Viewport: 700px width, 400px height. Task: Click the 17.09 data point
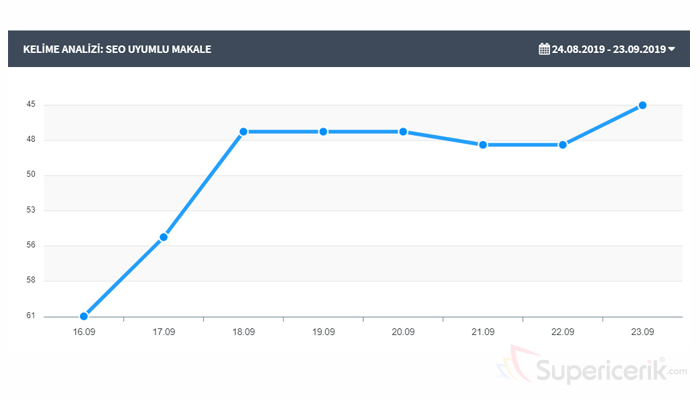(x=164, y=237)
